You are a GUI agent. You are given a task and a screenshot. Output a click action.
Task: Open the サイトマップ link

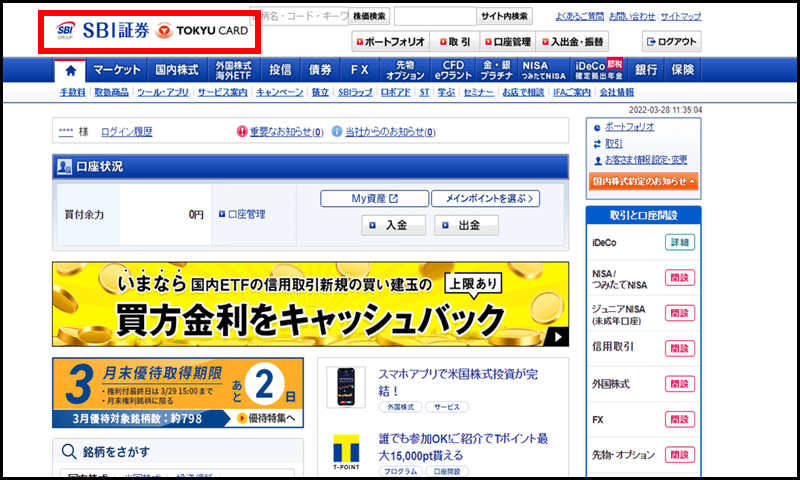[681, 17]
